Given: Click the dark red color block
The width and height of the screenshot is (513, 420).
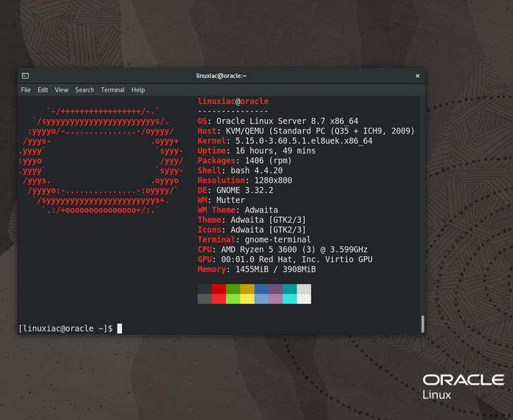Looking at the screenshot, I should (x=219, y=289).
